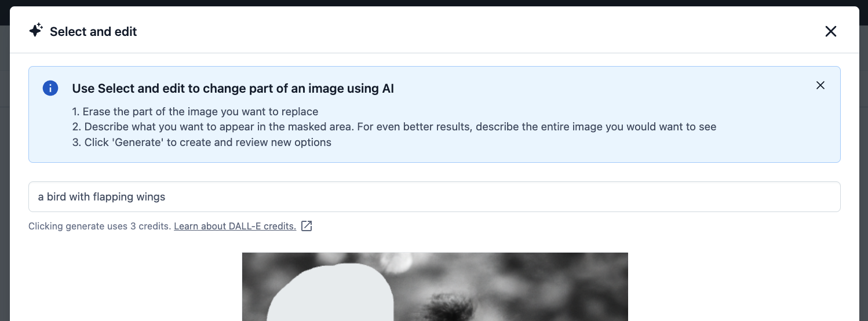Click the sparkle AI icon in header
This screenshot has width=868, height=321.
coord(36,31)
